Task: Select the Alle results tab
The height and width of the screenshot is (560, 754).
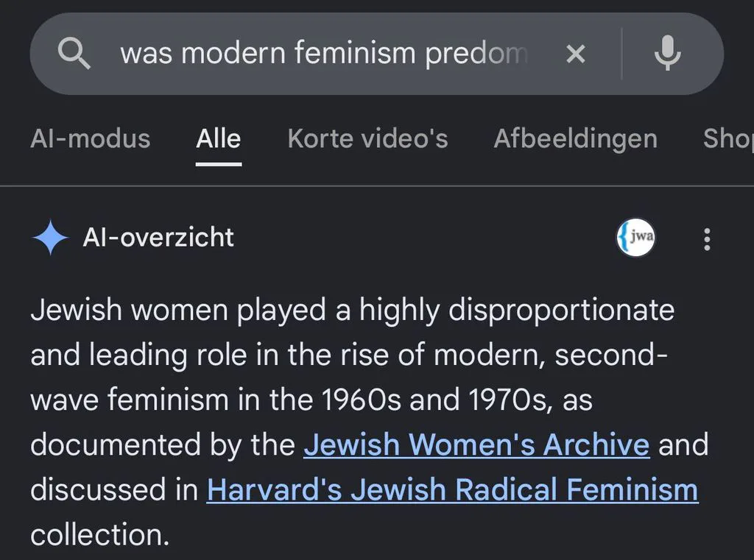Action: (x=218, y=138)
